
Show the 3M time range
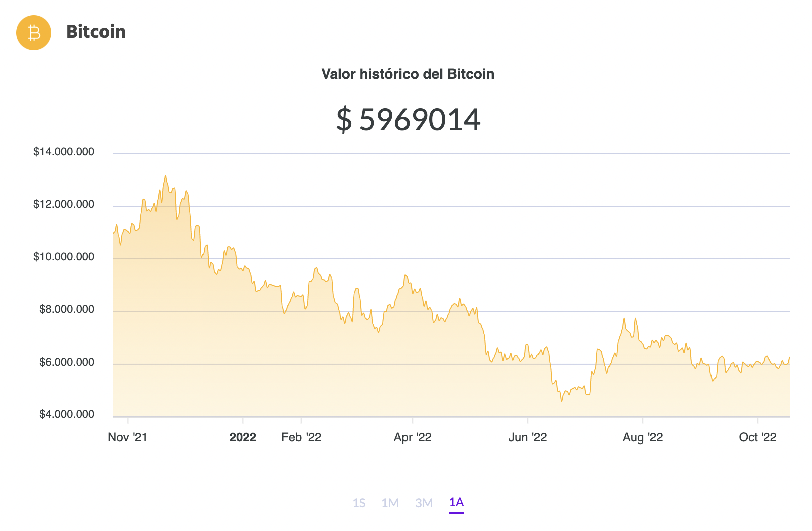(424, 503)
